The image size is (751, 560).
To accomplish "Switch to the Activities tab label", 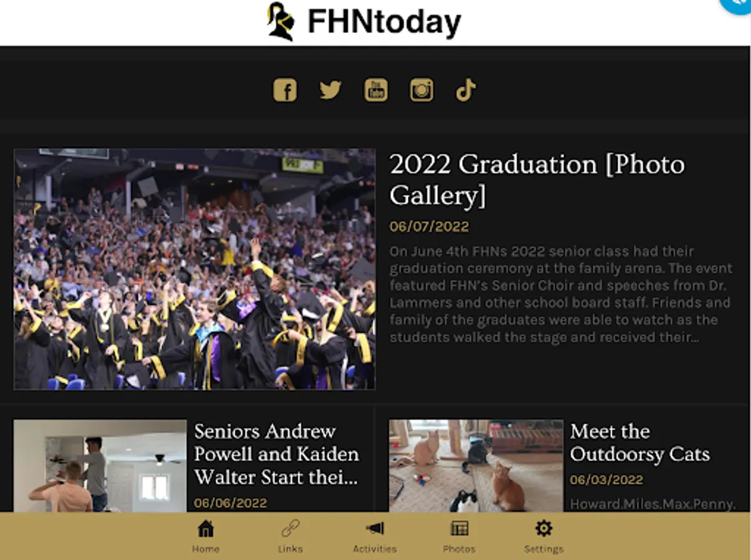I will (375, 549).
